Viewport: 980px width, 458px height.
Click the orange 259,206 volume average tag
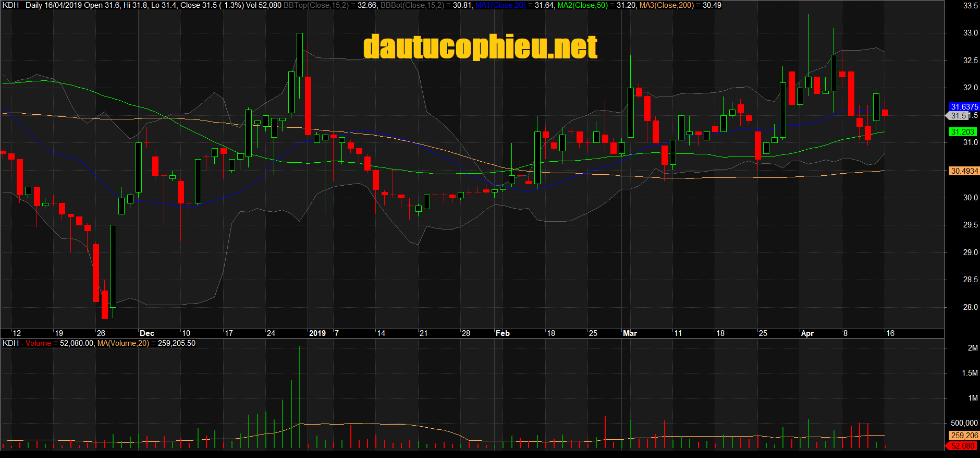[x=964, y=435]
